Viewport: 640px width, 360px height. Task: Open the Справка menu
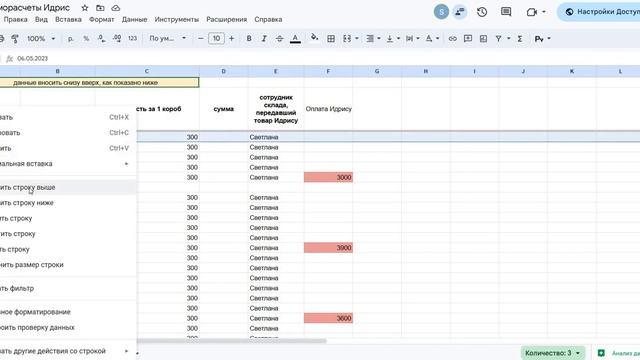tap(268, 19)
